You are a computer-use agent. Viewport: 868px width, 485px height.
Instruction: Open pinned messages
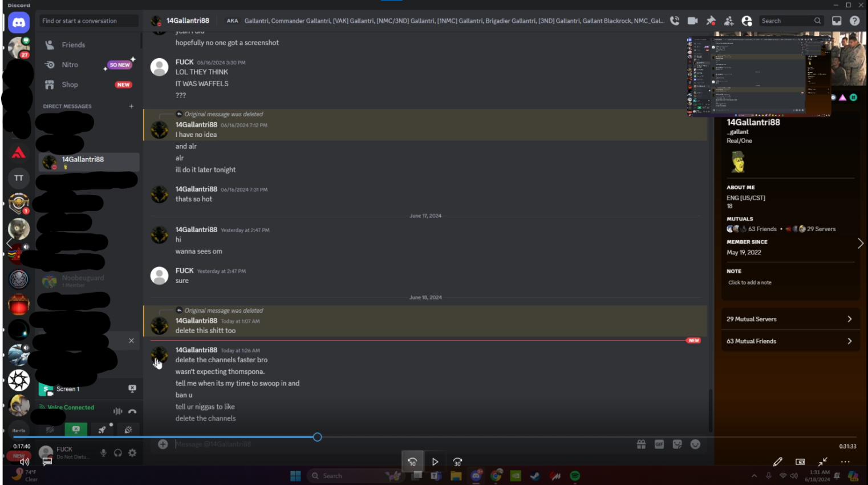(x=711, y=21)
